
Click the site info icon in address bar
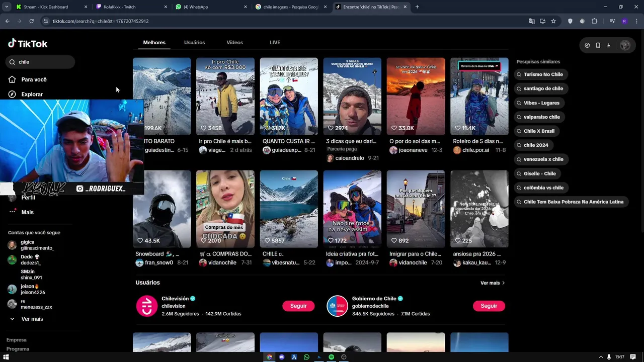coord(46,21)
